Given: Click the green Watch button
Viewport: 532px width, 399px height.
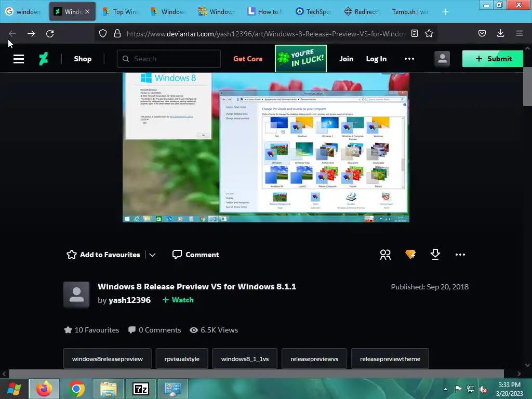Looking at the screenshot, I should (178, 300).
